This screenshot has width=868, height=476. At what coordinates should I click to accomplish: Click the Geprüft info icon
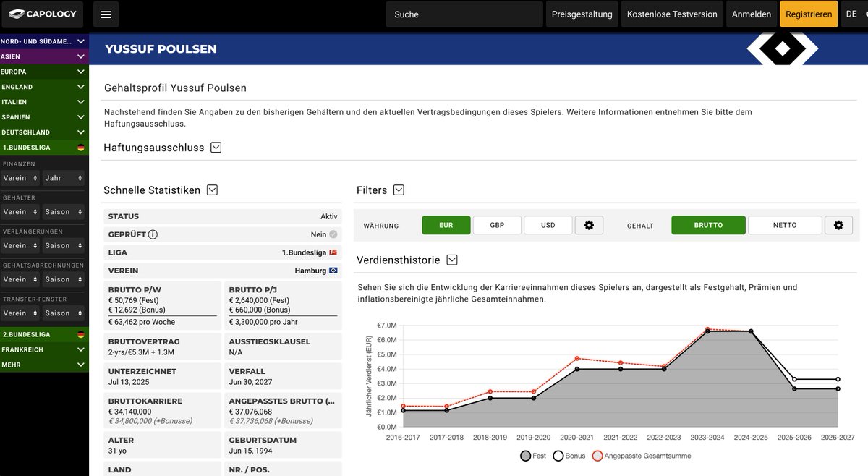point(153,234)
